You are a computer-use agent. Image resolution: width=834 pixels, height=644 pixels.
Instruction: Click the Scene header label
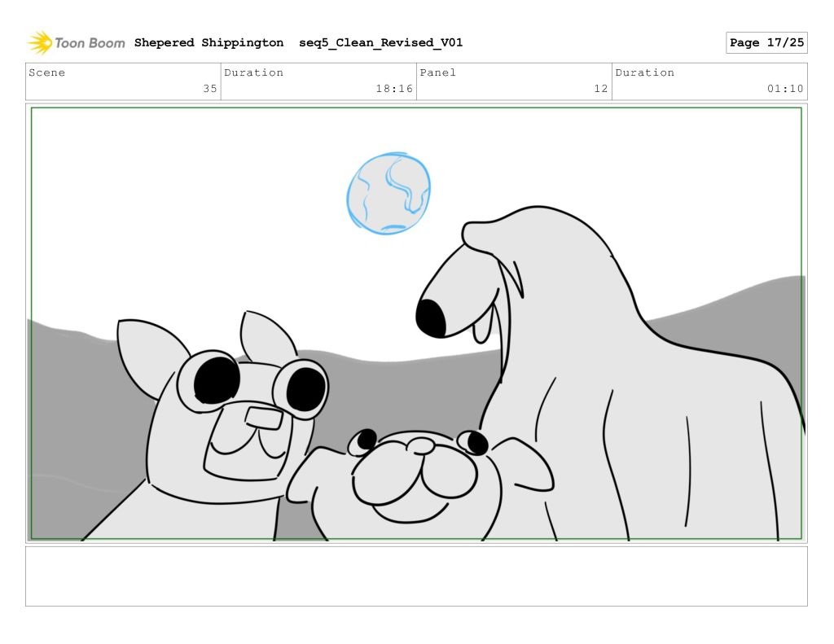click(x=47, y=72)
